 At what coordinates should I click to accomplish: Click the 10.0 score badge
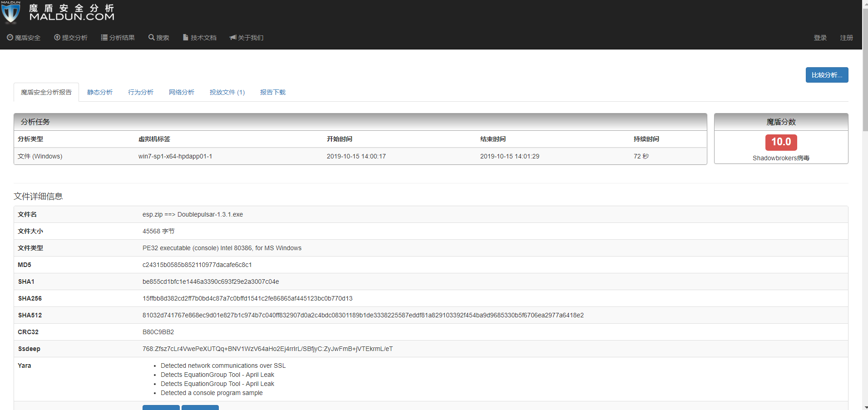(x=781, y=142)
